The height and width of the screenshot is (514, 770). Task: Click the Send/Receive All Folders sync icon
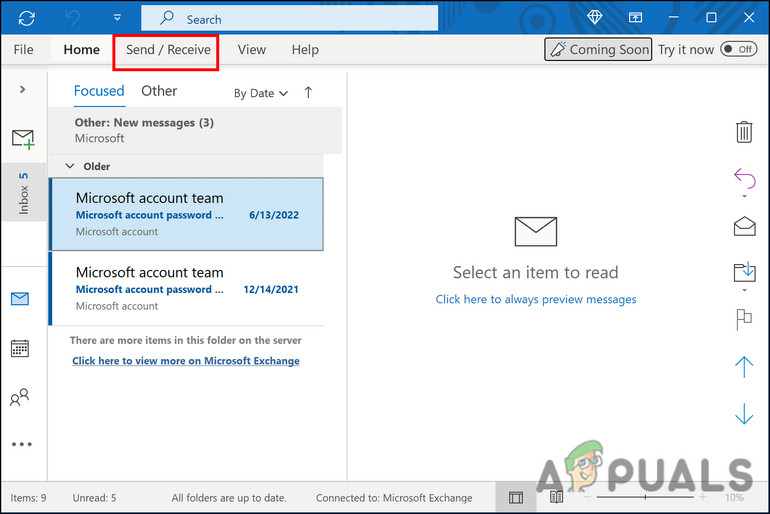(x=27, y=19)
